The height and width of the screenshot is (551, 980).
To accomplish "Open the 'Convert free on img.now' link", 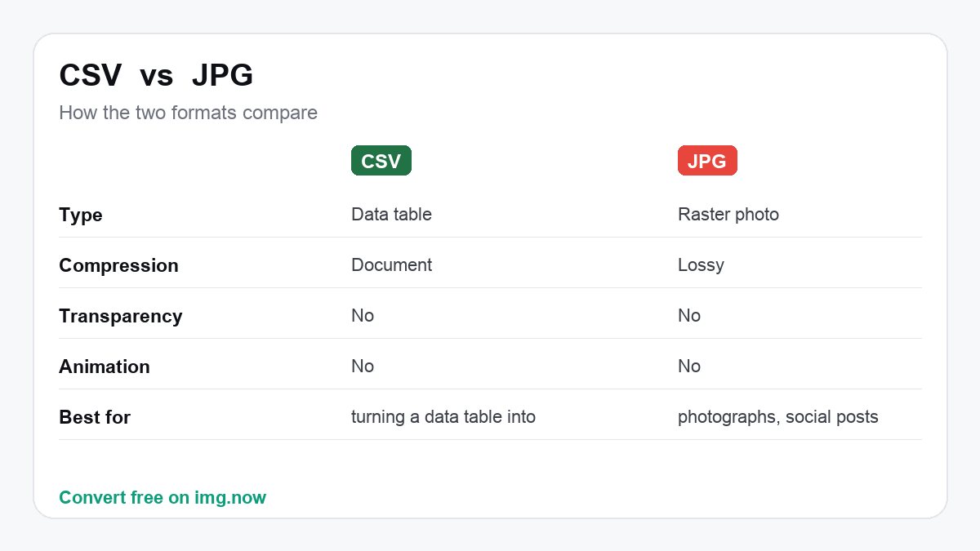I will [x=163, y=497].
